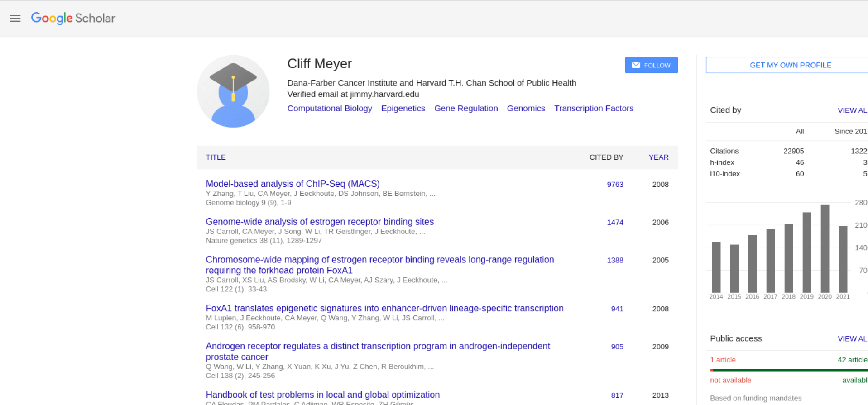Click the 2019 bar in citations chart
Image resolution: width=868 pixels, height=405 pixels.
[807, 253]
